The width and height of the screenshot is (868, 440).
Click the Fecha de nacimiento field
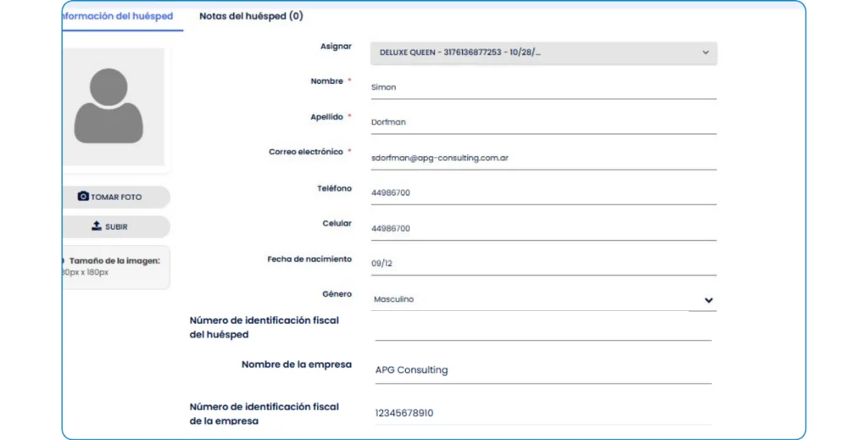pyautogui.click(x=543, y=264)
